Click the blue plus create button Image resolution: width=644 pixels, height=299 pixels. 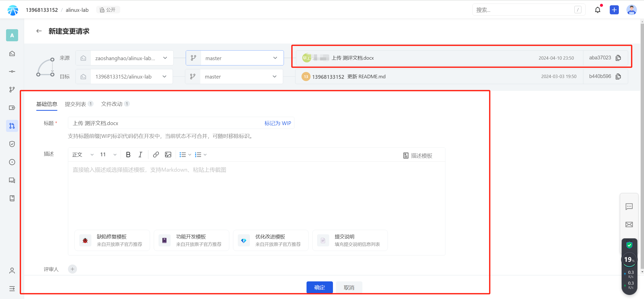(614, 10)
